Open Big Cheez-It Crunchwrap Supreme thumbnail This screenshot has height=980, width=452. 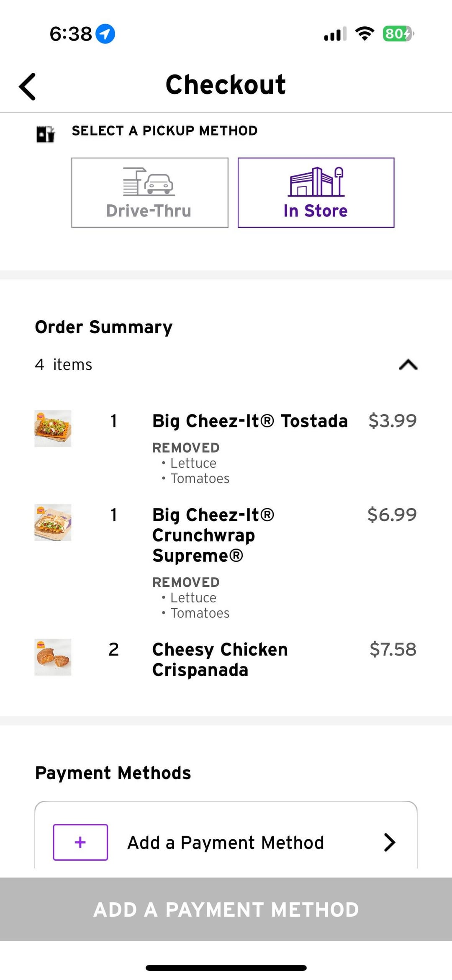[53, 522]
